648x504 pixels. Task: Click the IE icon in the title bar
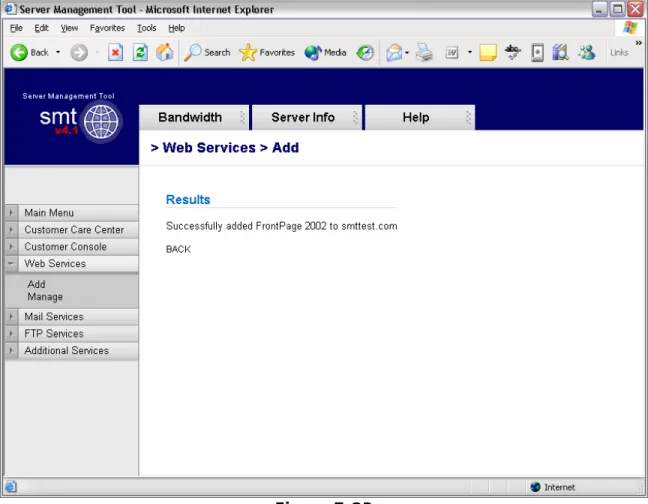10,9
